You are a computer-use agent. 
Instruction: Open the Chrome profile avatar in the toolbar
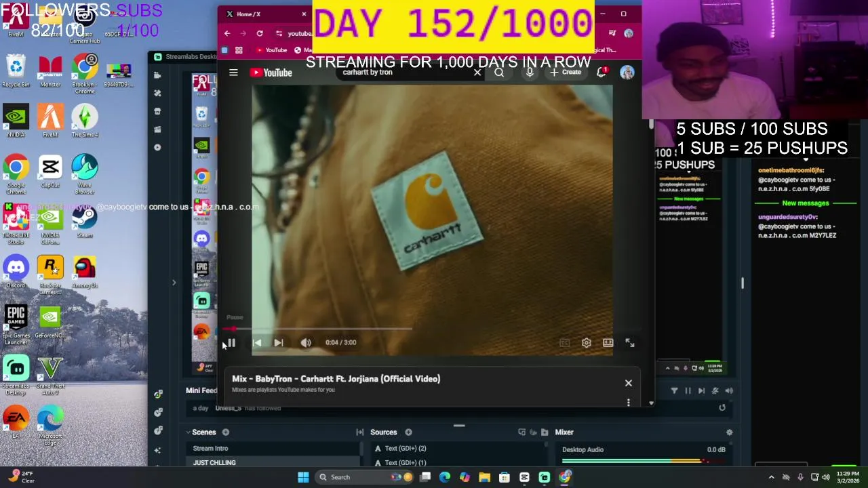click(x=629, y=33)
